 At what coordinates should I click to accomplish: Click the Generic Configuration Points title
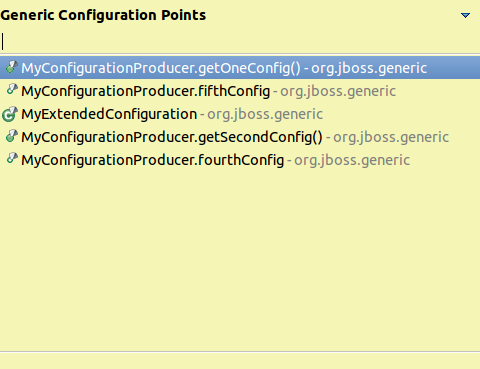tap(103, 15)
